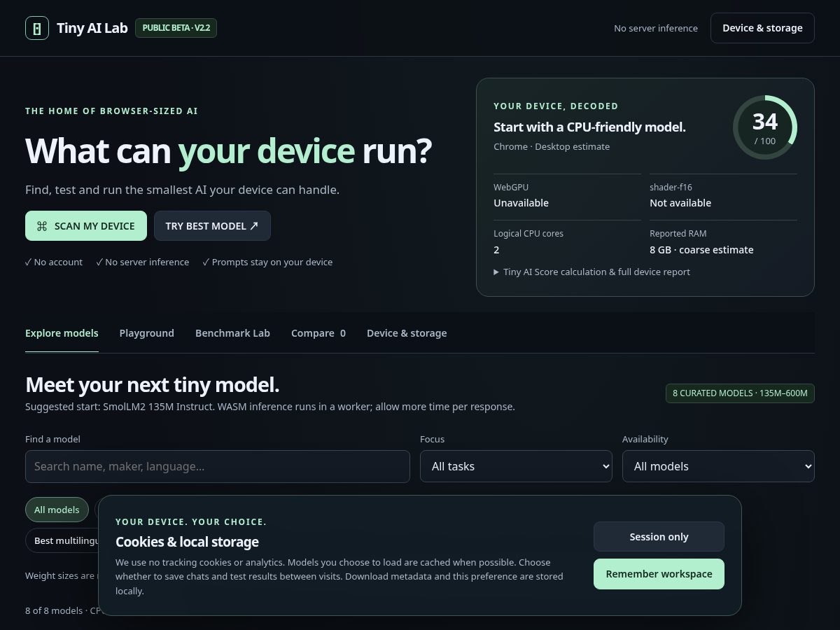This screenshot has width=840, height=630.
Task: Click SCAN MY DEVICE button
Action: click(86, 226)
